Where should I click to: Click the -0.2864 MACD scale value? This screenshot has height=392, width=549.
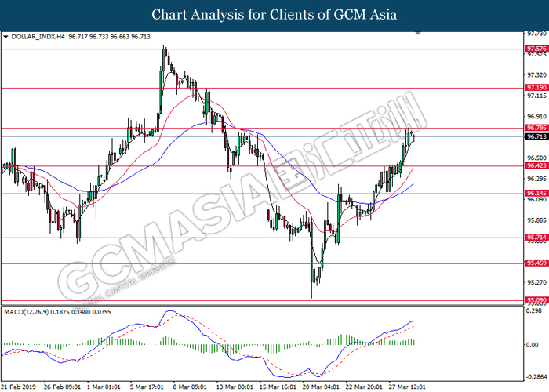pyautogui.click(x=536, y=376)
